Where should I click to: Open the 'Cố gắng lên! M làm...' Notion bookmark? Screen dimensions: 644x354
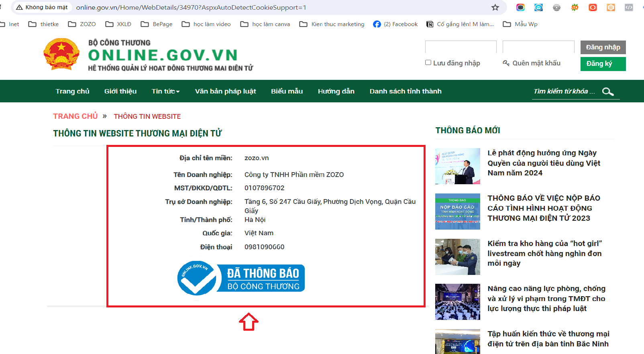[x=460, y=24]
